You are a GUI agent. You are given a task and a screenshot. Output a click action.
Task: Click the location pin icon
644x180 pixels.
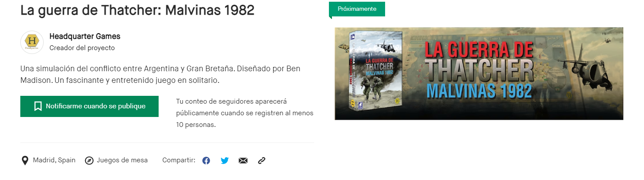point(25,161)
